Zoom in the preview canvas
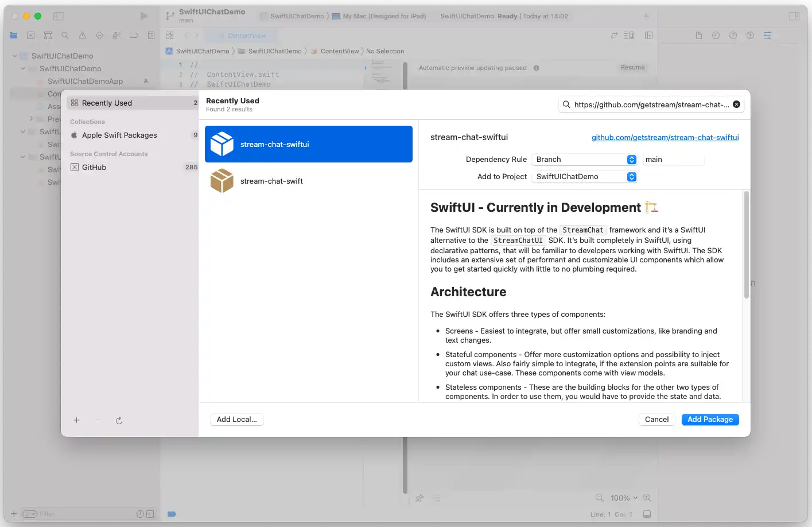The image size is (812, 527). pyautogui.click(x=647, y=498)
